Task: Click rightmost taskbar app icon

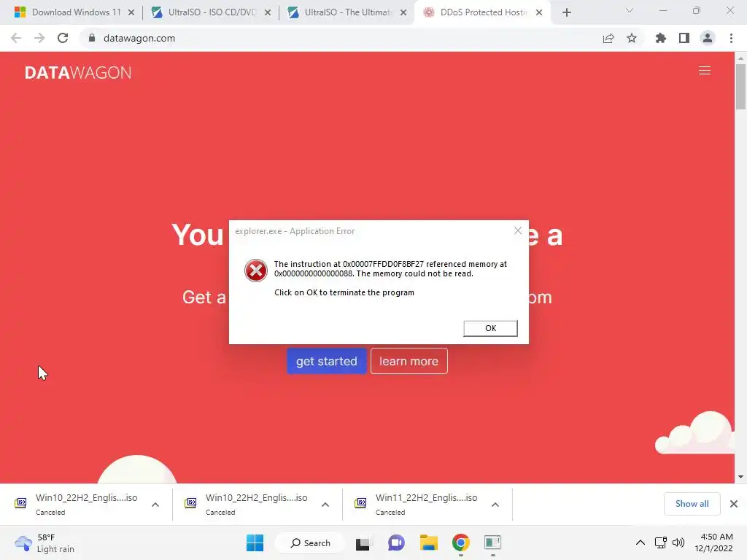Action: point(492,542)
